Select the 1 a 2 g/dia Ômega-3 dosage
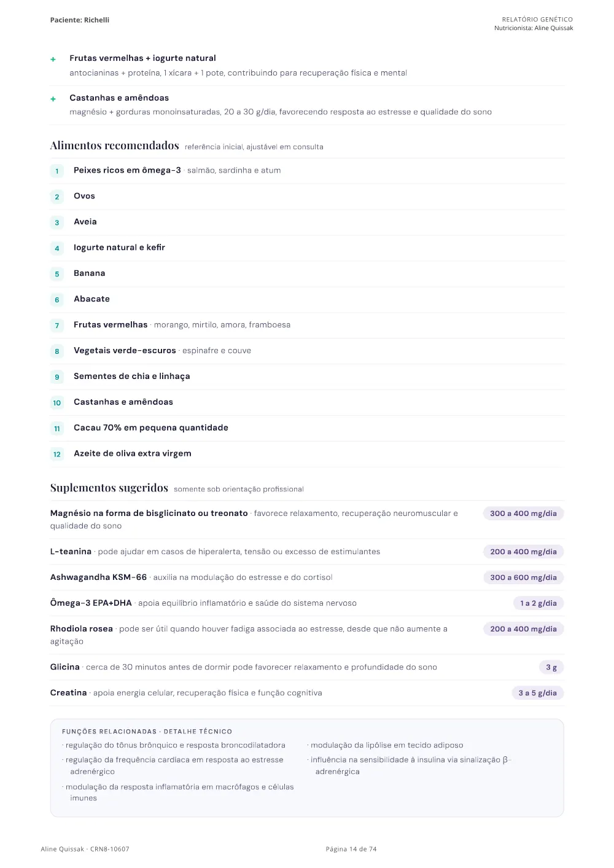The height and width of the screenshot is (868, 614). (538, 603)
